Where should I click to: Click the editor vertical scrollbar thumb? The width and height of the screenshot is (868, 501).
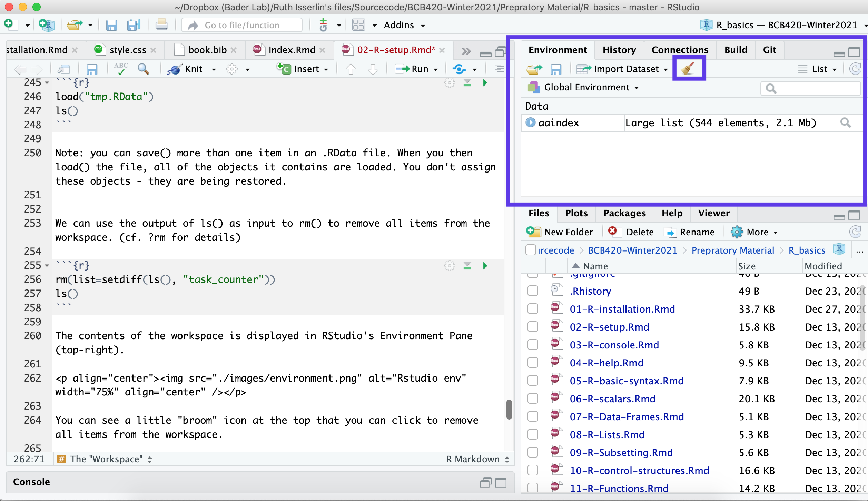click(x=509, y=409)
